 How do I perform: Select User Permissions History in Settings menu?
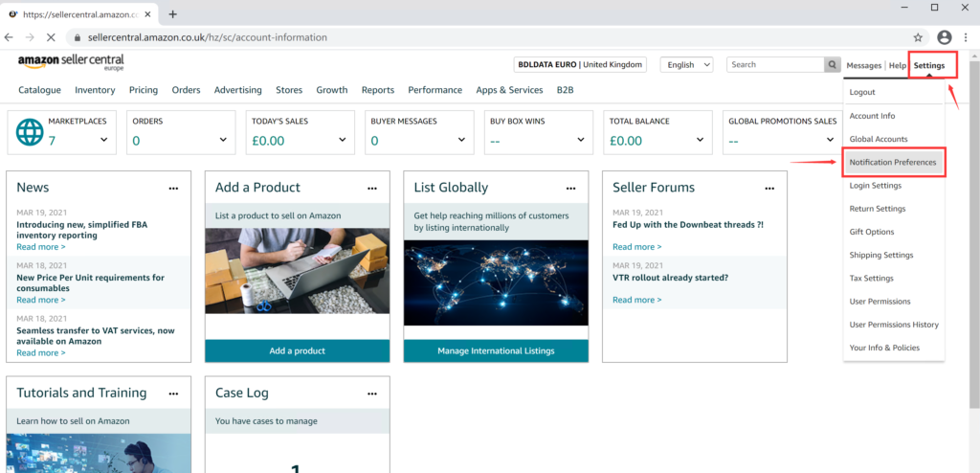point(894,324)
